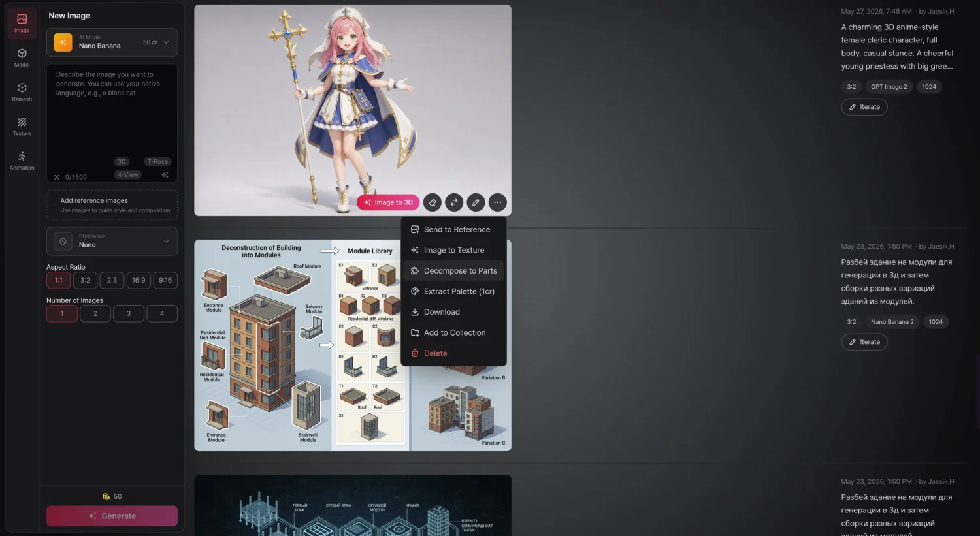Image resolution: width=980 pixels, height=536 pixels.
Task: Open the dark blueprint building image
Action: [353, 505]
